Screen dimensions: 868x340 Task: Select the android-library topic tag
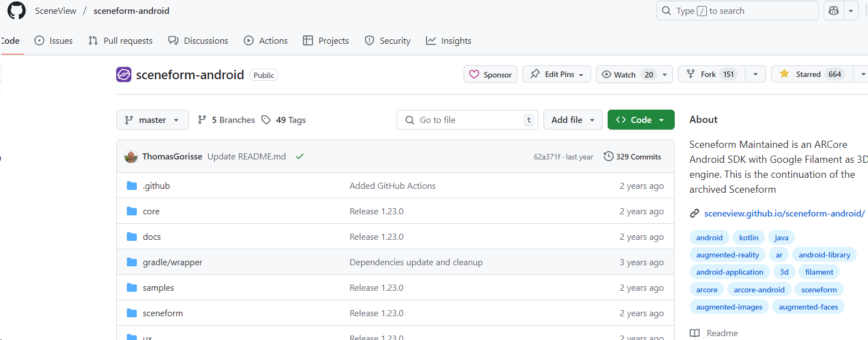coord(824,255)
